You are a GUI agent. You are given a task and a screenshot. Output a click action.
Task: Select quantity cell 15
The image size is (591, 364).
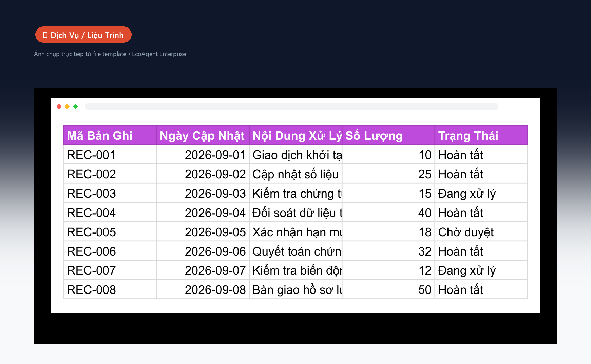click(388, 193)
